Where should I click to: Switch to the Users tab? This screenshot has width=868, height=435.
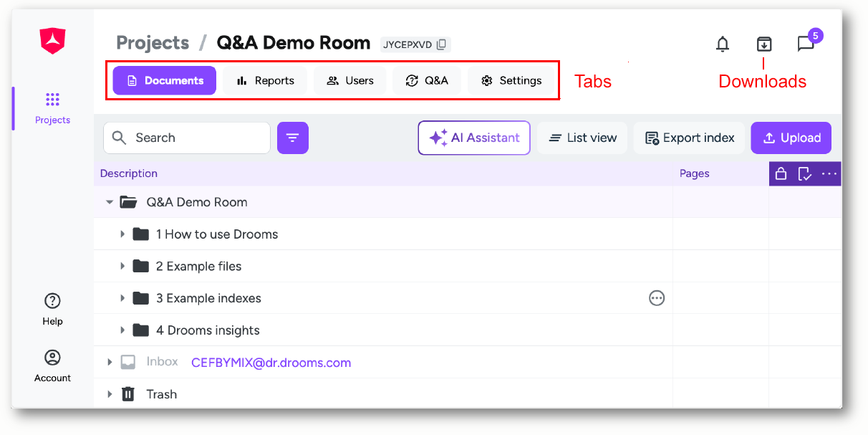[350, 80]
